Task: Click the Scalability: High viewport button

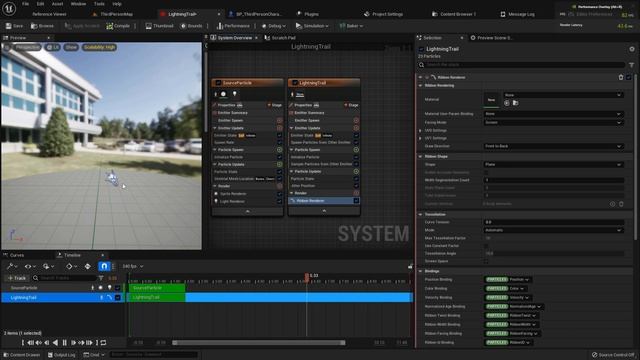Action: click(99, 47)
